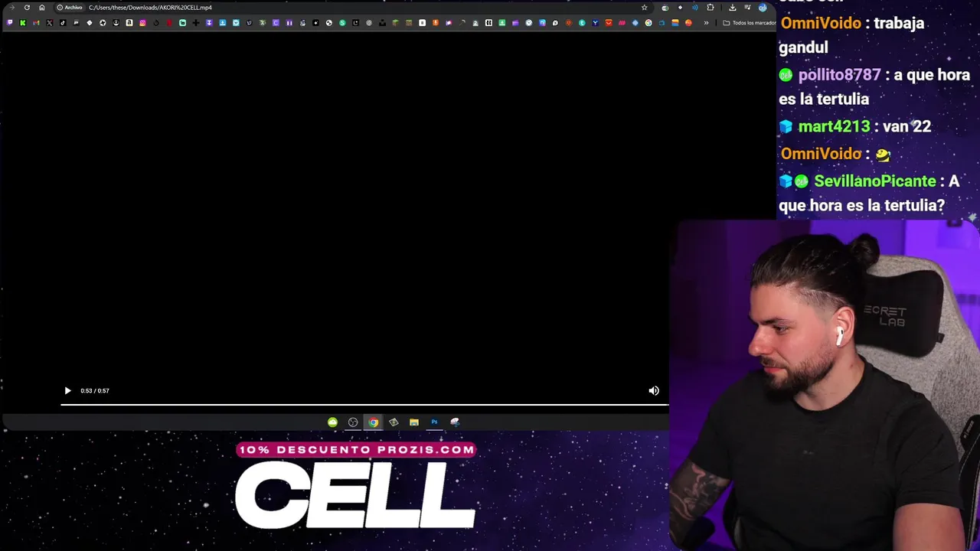The image size is (980, 551).
Task: Open the green cloud app in taskbar
Action: click(x=332, y=422)
